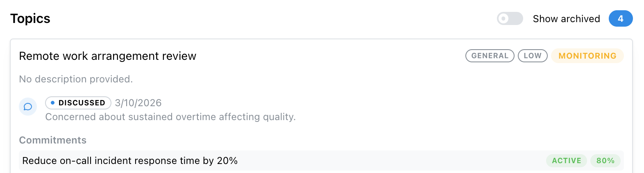
Task: Click the gray knob of the archived switch
Action: point(504,18)
